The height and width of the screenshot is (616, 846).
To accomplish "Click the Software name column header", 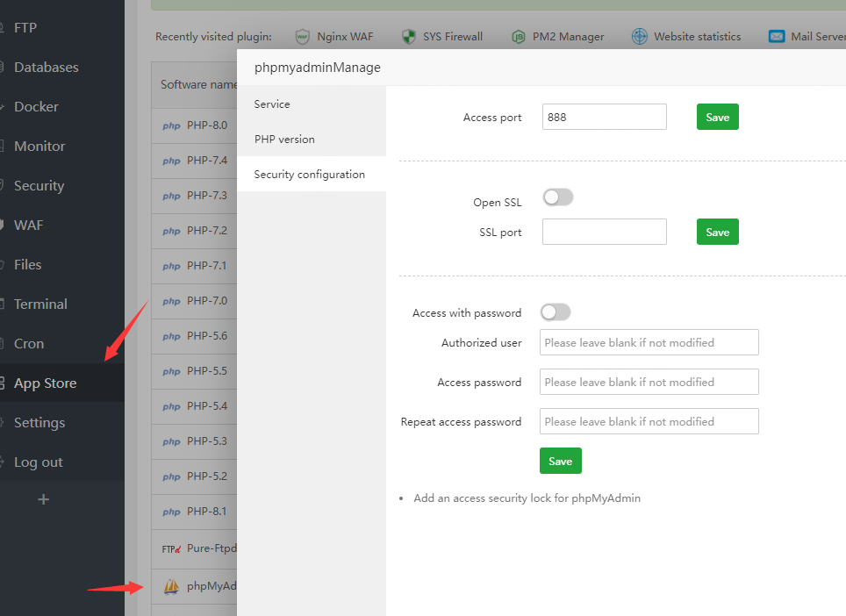I will tap(198, 85).
